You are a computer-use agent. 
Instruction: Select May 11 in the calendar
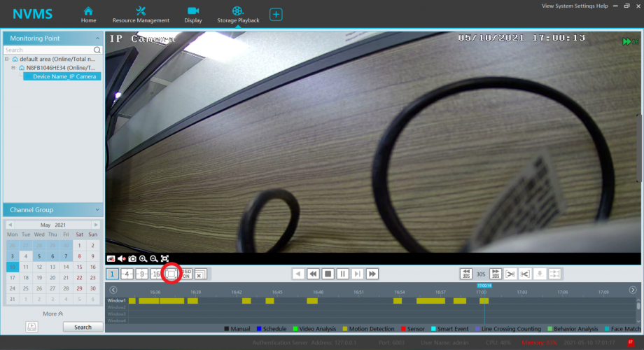[25, 267]
